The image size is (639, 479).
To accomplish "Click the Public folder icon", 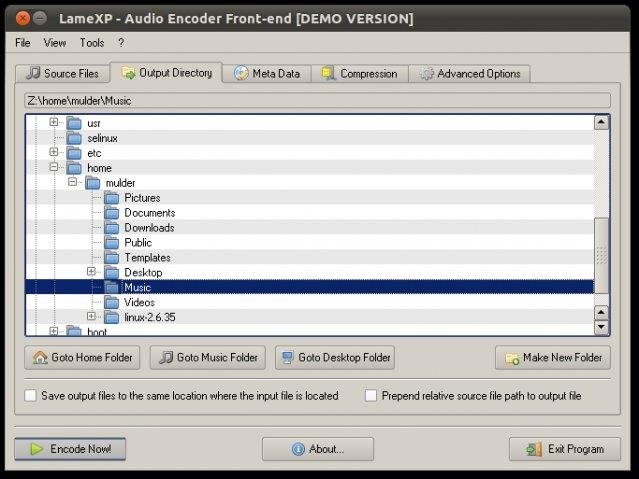I will click(112, 243).
